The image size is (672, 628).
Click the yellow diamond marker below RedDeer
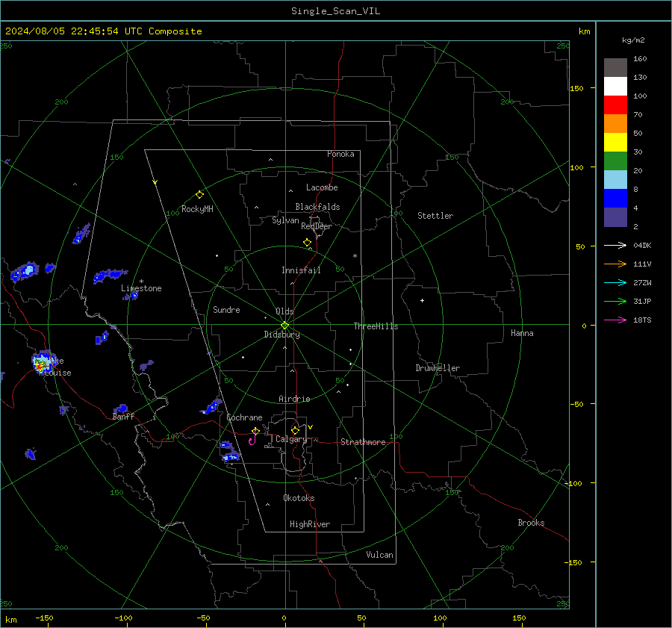(307, 243)
